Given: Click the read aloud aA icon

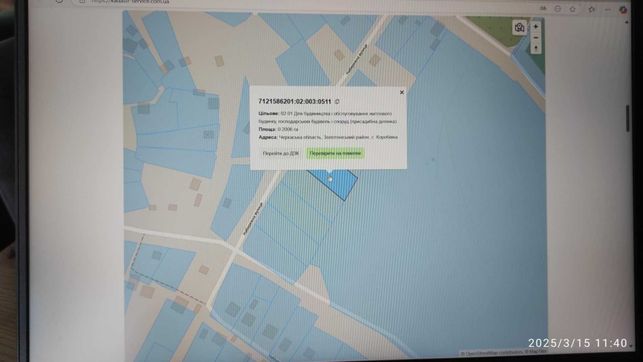Looking at the screenshot, I should coord(543,8).
